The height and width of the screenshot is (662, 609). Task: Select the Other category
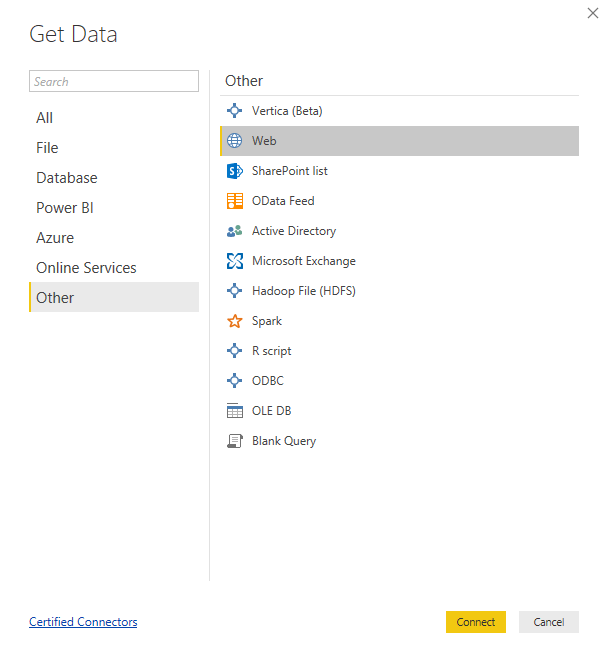tap(114, 298)
